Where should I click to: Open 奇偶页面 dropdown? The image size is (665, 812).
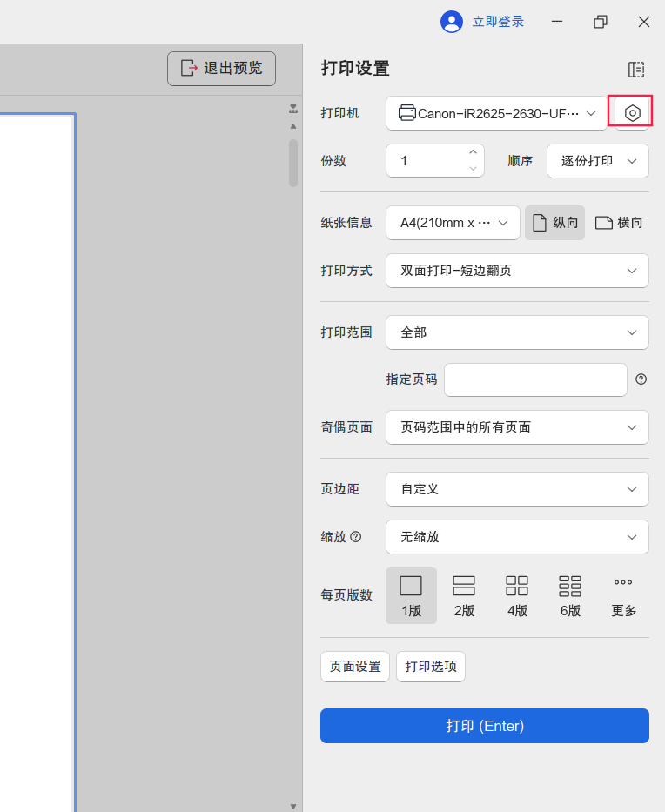(517, 427)
